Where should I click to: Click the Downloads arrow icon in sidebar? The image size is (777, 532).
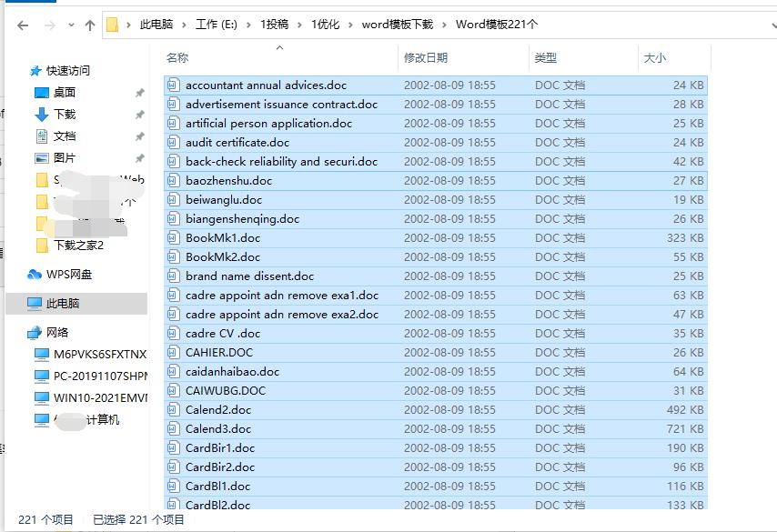tap(41, 115)
